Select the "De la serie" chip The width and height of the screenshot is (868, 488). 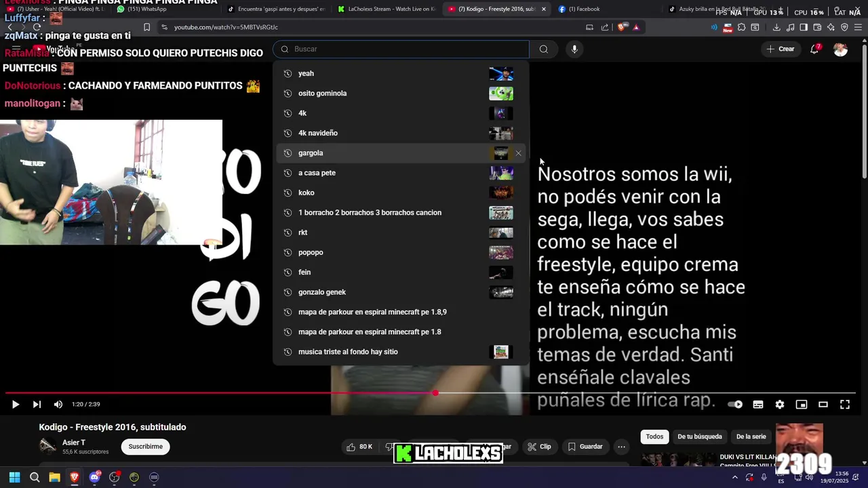click(751, 436)
